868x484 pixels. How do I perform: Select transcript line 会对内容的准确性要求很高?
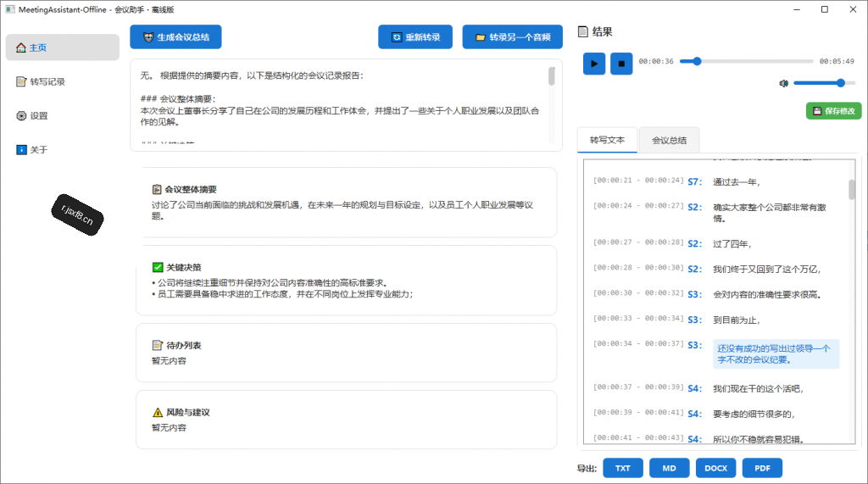pyautogui.click(x=766, y=295)
